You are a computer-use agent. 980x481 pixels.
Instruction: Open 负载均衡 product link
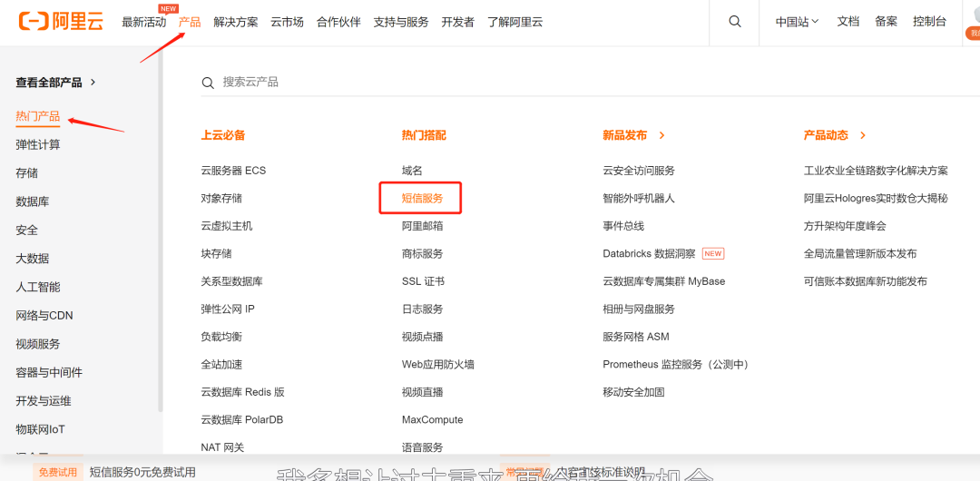click(x=221, y=337)
